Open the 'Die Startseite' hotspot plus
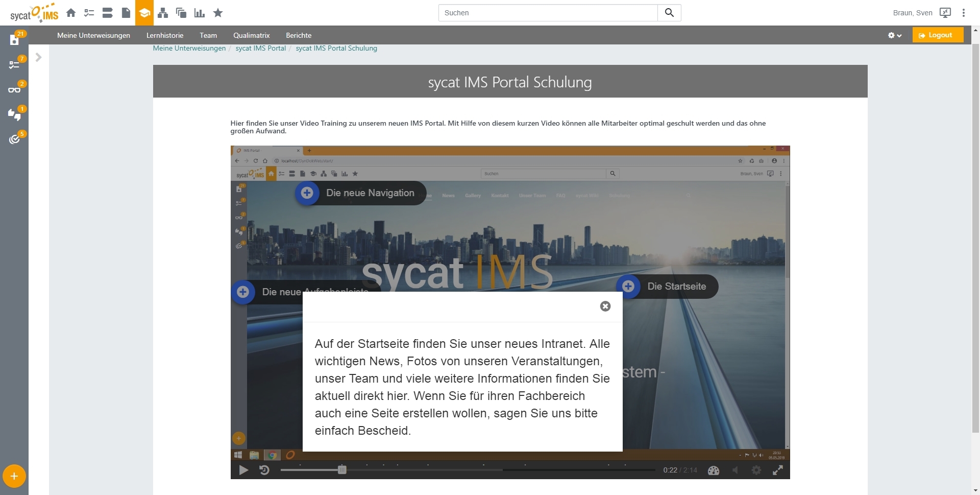The height and width of the screenshot is (495, 980). click(x=628, y=287)
